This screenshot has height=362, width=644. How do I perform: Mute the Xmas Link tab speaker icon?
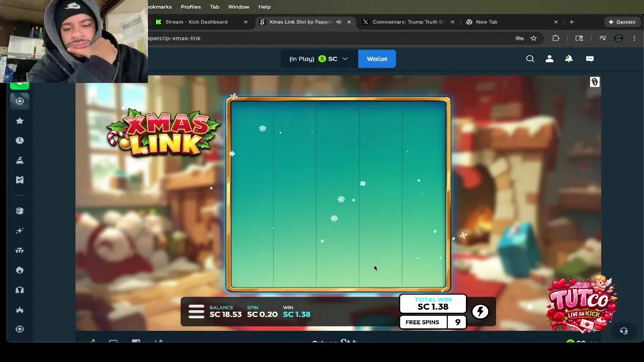(339, 22)
